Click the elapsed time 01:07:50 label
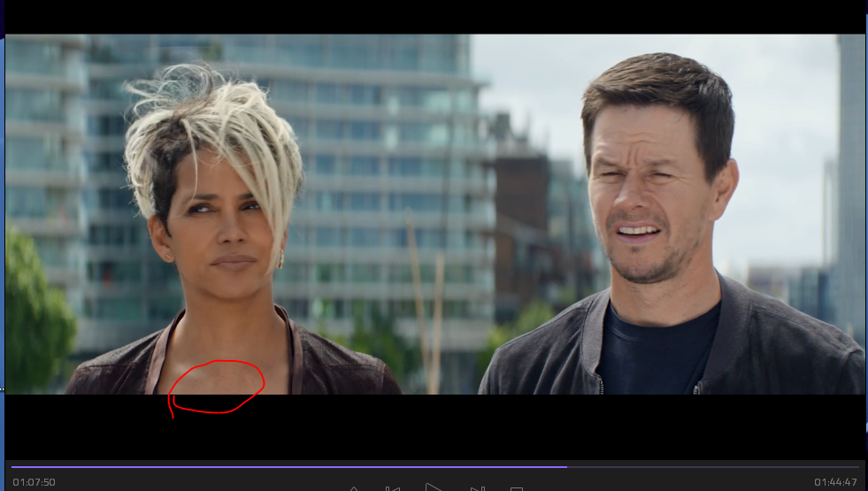This screenshot has height=491, width=868. (34, 482)
